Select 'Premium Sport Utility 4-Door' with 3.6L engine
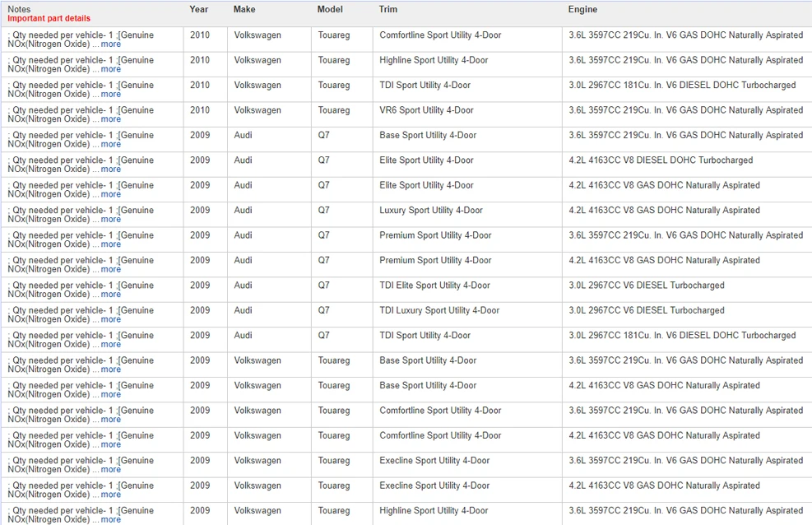 435,235
